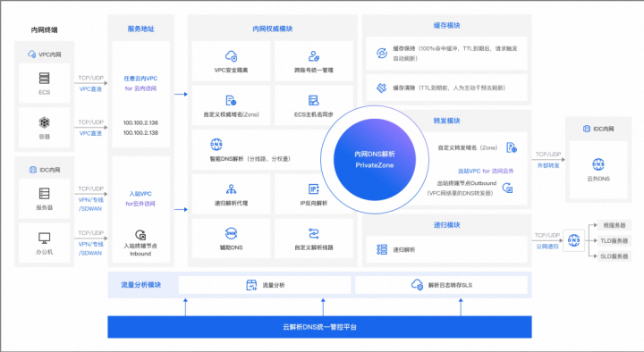Click the 内网终端 heading
Image resolution: width=644 pixels, height=352 pixels.
[45, 29]
